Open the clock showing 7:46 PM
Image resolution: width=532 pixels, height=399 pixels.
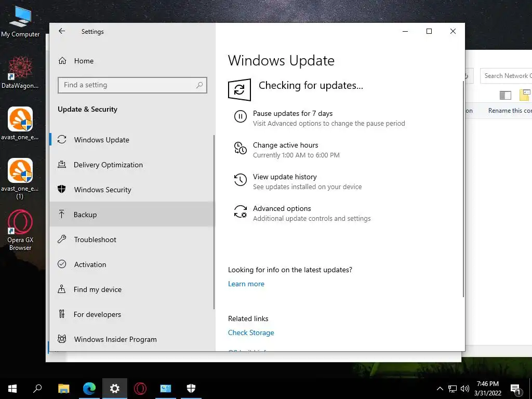[487, 389]
